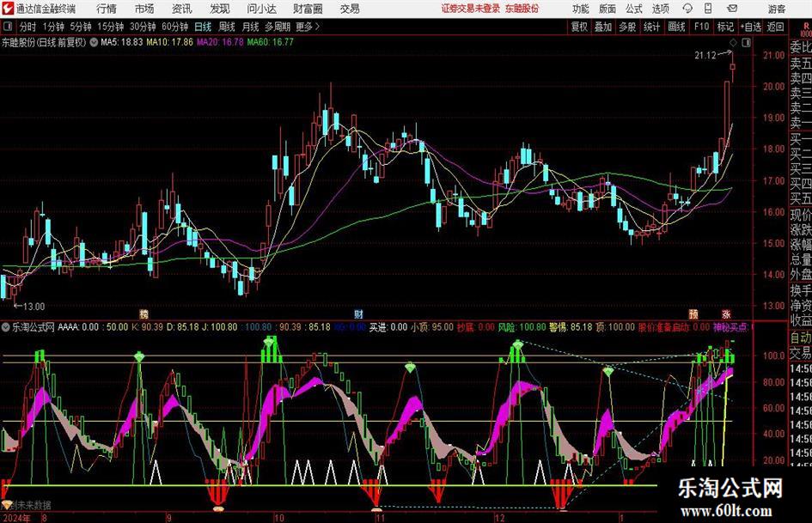Open the 发现 menu
The image size is (812, 523).
click(220, 9)
